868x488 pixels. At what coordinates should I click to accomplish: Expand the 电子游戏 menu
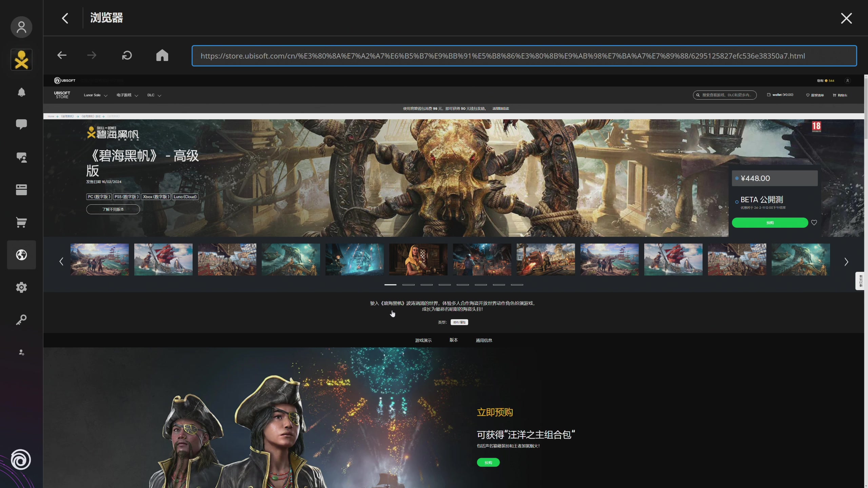click(x=127, y=95)
